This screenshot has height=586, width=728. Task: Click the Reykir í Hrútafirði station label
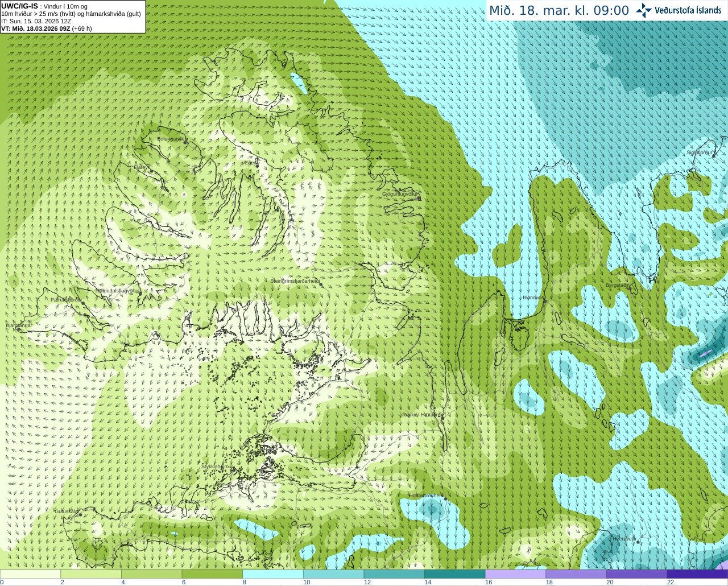pos(423,415)
